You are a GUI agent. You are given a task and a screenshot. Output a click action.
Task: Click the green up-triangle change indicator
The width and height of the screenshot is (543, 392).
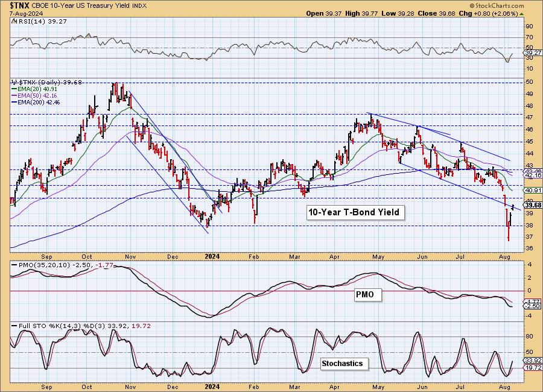click(522, 14)
